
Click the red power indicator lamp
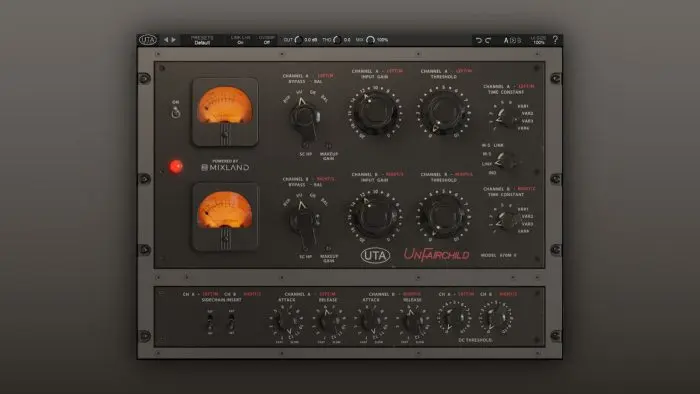click(x=176, y=166)
